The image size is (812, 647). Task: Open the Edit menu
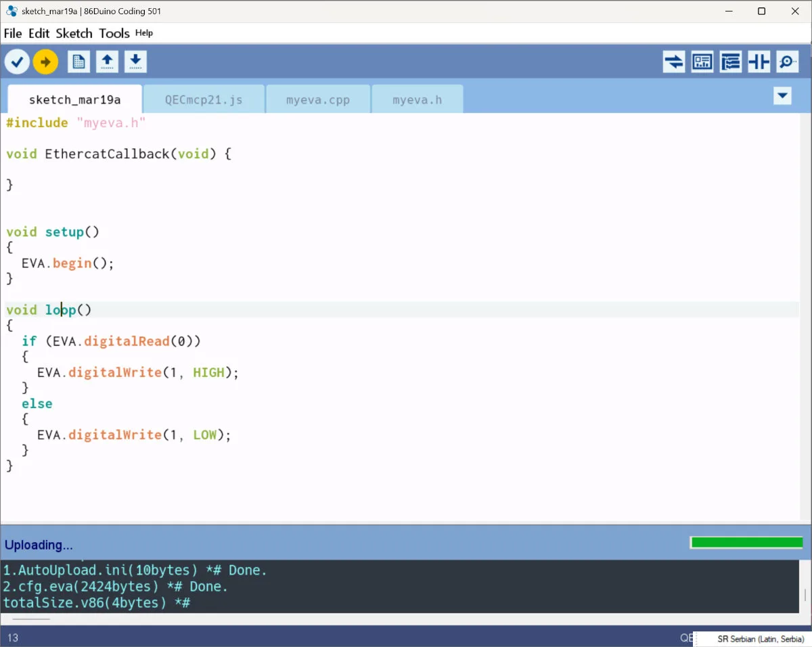(x=39, y=33)
